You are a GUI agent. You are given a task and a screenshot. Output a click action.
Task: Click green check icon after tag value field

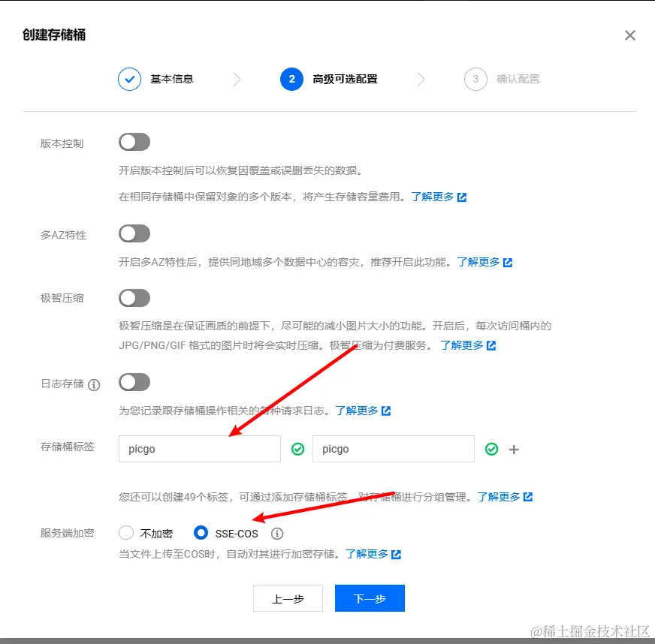[x=492, y=449]
